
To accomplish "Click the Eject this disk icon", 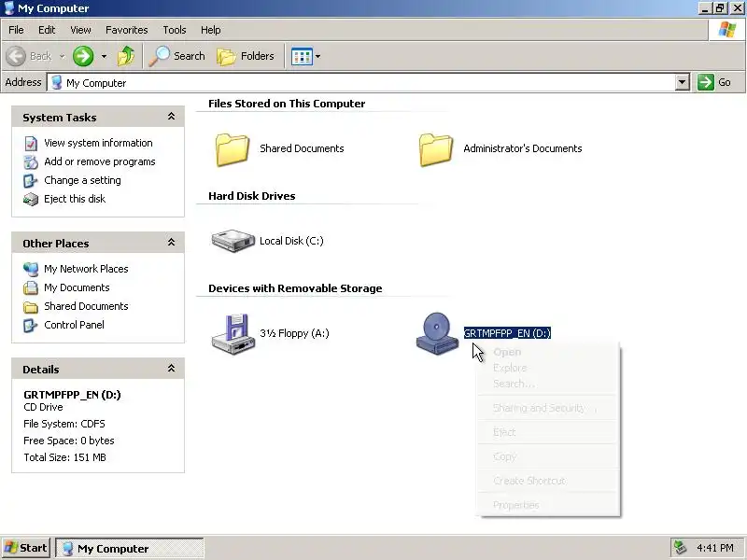I will click(31, 199).
